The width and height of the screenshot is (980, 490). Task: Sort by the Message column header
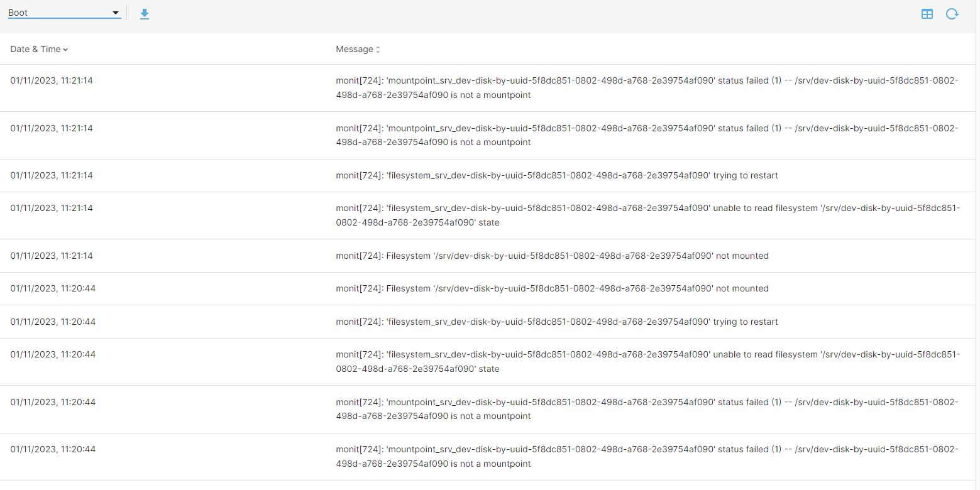358,49
